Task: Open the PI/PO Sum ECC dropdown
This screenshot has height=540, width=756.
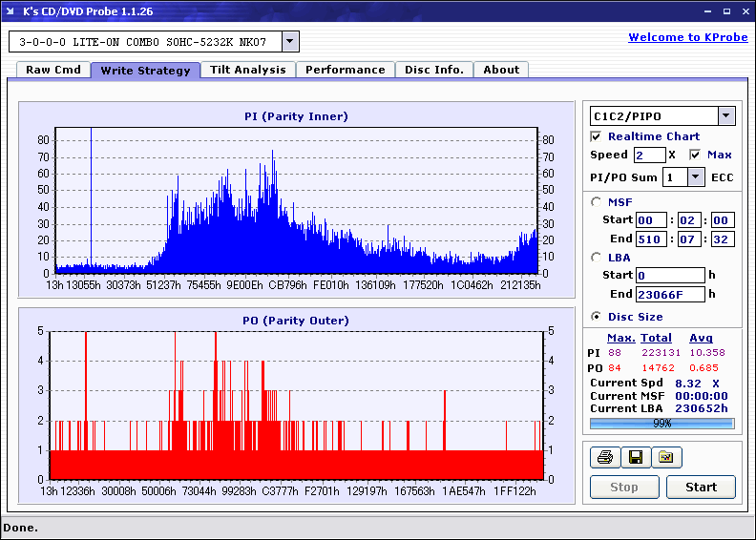Action: tap(696, 177)
